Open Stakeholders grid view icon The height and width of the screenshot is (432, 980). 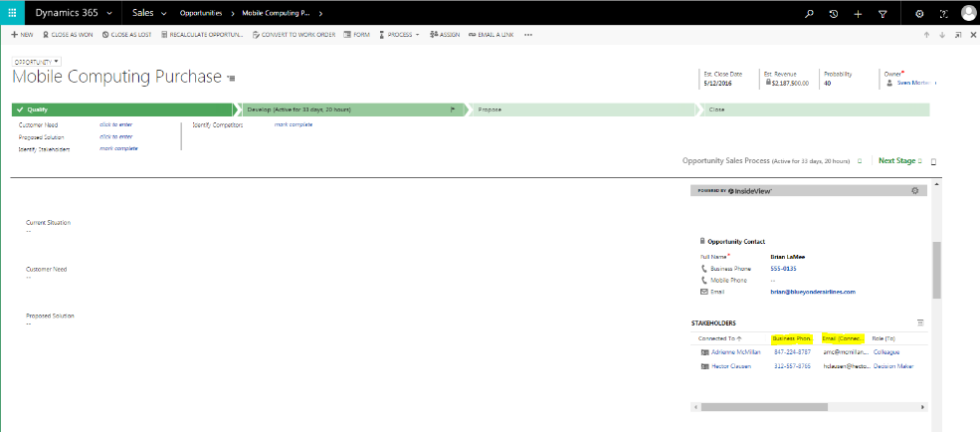pos(920,323)
